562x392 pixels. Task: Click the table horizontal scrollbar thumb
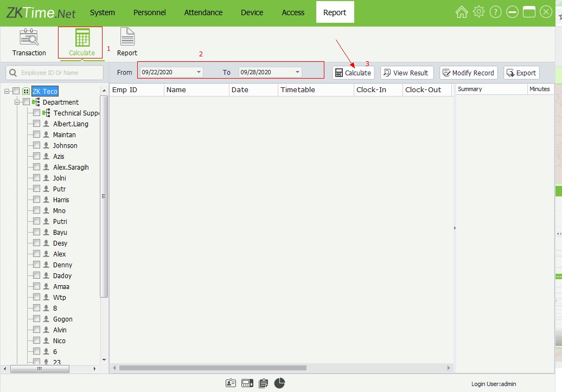213,368
